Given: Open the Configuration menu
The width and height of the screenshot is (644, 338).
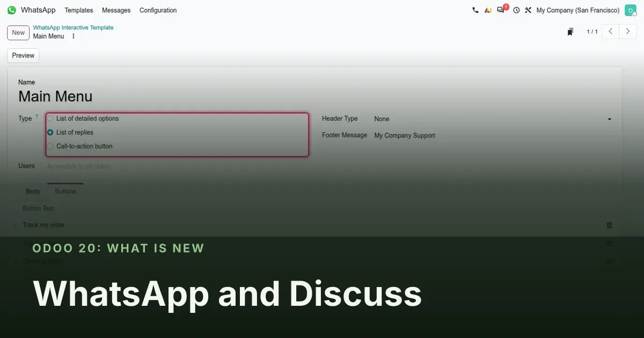Looking at the screenshot, I should (x=158, y=10).
